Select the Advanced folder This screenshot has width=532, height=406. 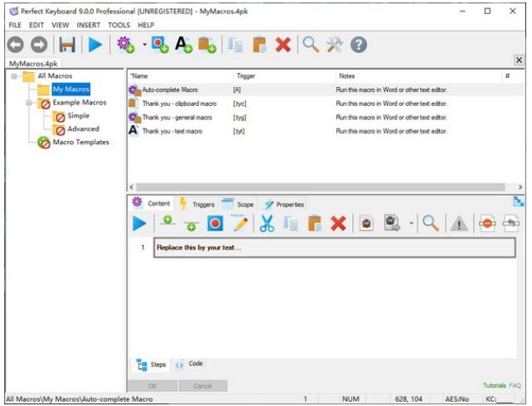[x=84, y=129]
